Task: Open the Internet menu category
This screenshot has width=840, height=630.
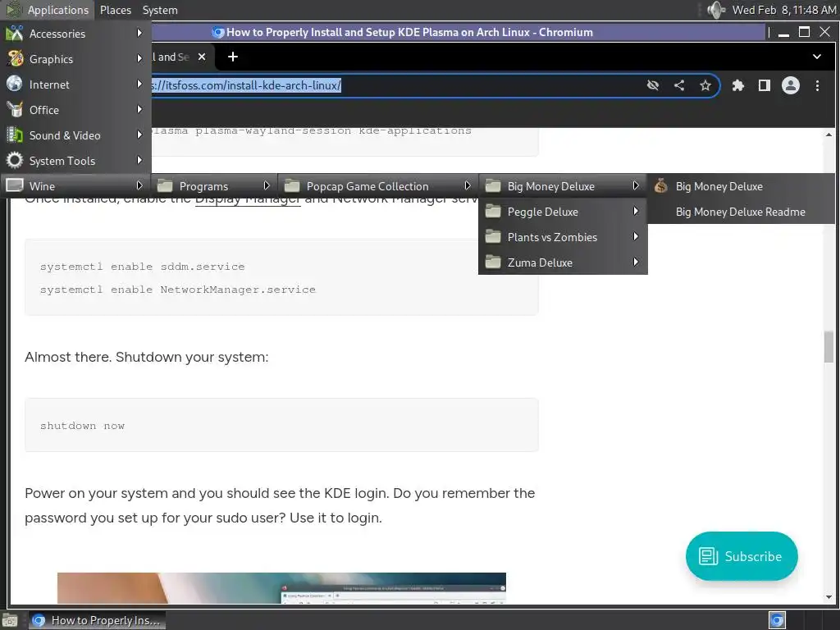Action: pyautogui.click(x=75, y=84)
